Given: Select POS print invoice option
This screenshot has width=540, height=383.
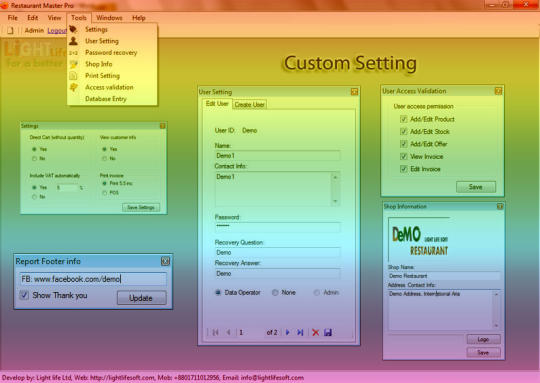Looking at the screenshot, I should pos(104,193).
